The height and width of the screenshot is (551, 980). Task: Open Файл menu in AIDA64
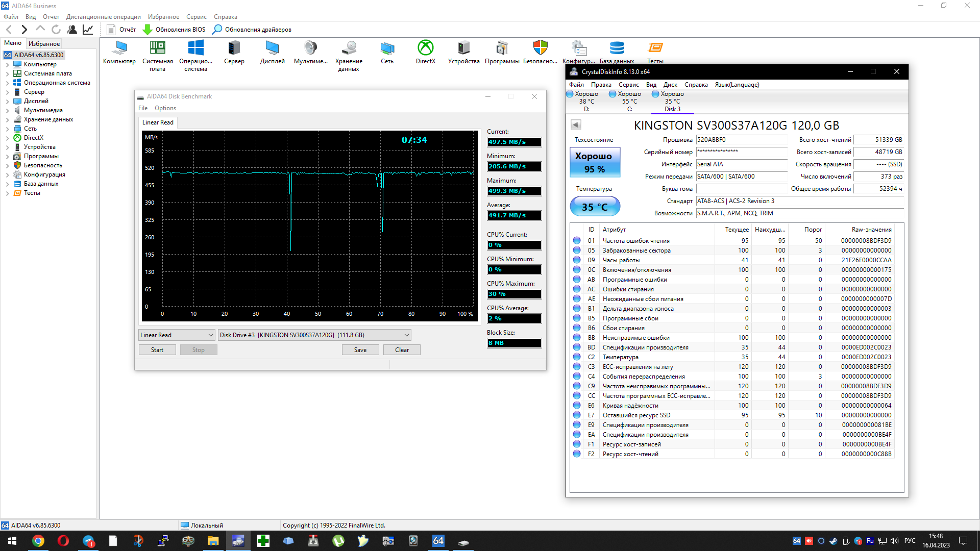tap(11, 17)
